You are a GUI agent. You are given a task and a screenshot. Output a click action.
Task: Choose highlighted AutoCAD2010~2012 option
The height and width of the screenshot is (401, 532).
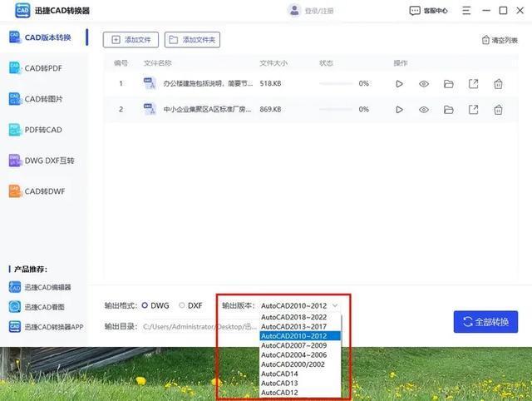tap(300, 336)
